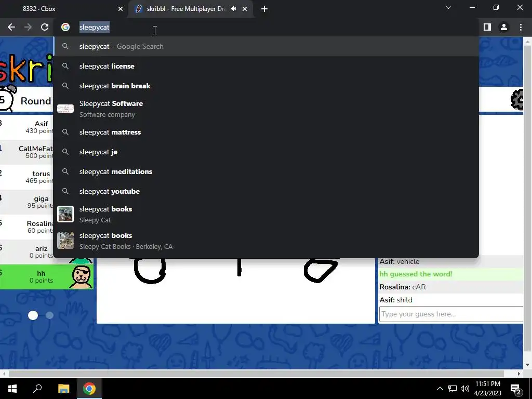
Task: Click player torus in the scoreboard
Action: coord(26,177)
